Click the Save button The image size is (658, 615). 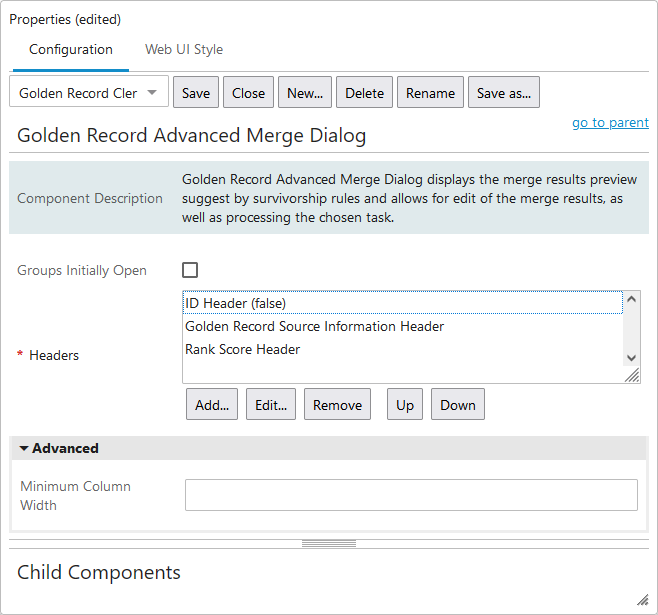[x=196, y=93]
